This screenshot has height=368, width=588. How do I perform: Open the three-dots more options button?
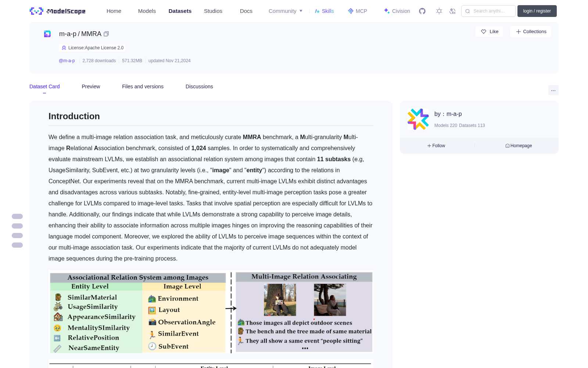[x=553, y=90]
